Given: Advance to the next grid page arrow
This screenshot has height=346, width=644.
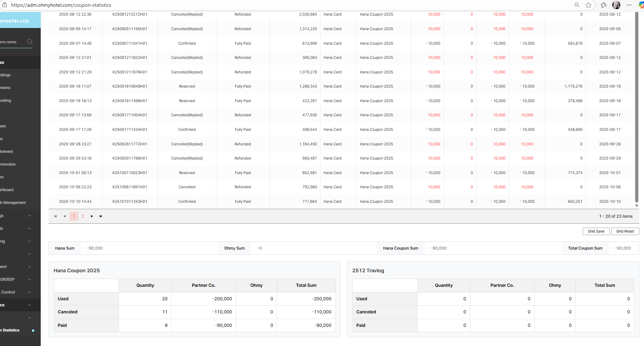Looking at the screenshot, I should click(x=92, y=216).
